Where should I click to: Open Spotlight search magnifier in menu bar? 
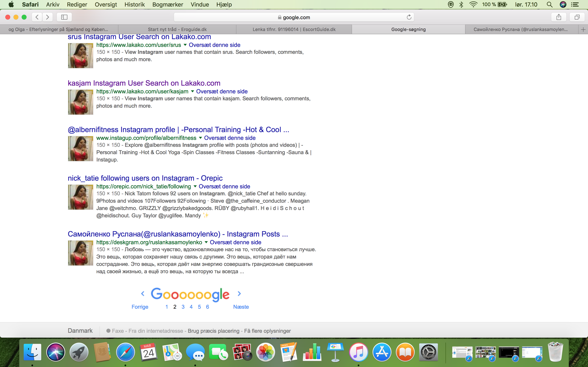pos(549,4)
